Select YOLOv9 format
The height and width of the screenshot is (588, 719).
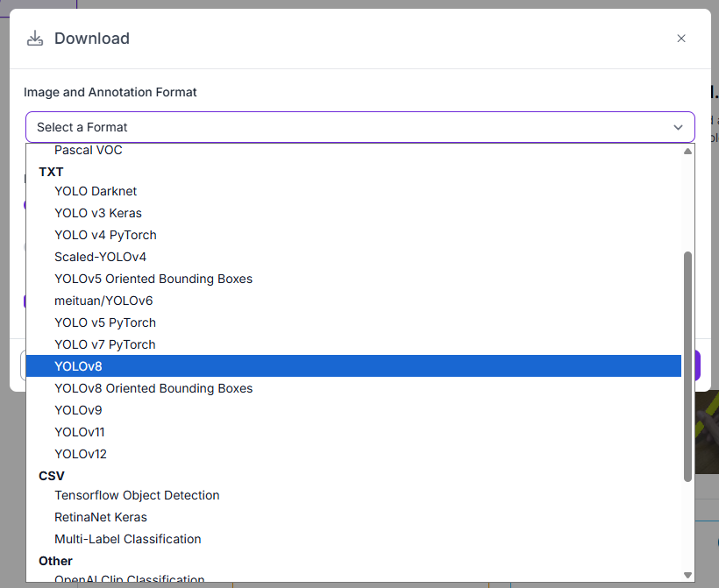[78, 410]
